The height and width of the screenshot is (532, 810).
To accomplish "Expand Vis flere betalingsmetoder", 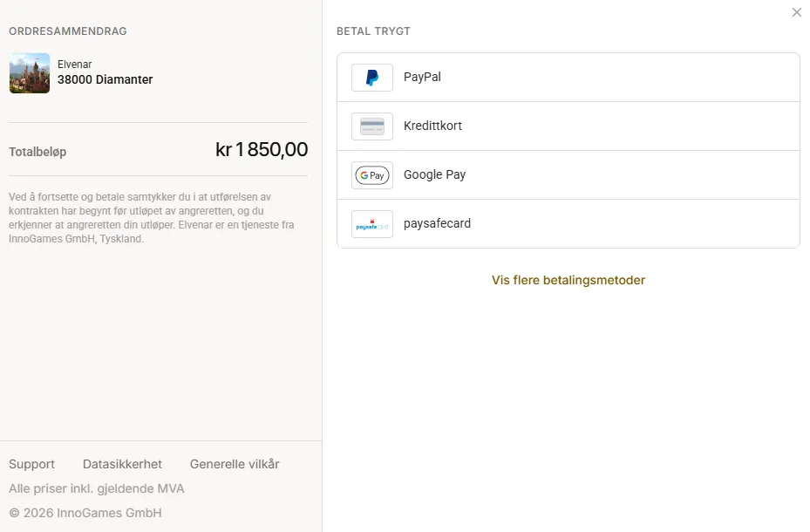I will (568, 280).
